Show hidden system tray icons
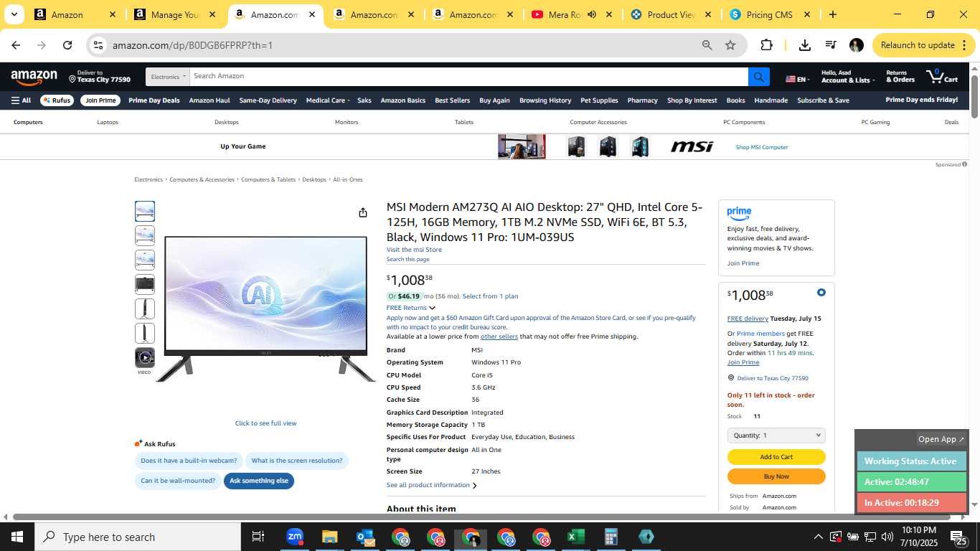 click(818, 537)
